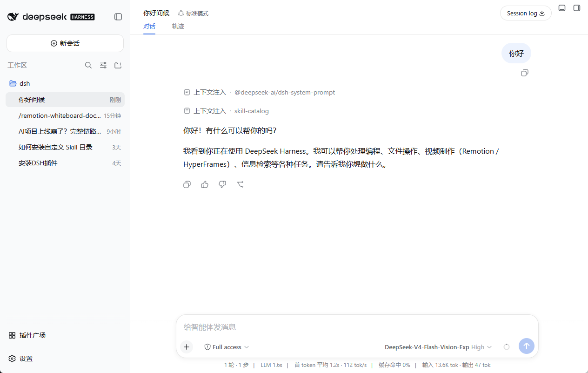Image resolution: width=588 pixels, height=373 pixels.
Task: Click status text LLM 1.6s
Action: 271,365
